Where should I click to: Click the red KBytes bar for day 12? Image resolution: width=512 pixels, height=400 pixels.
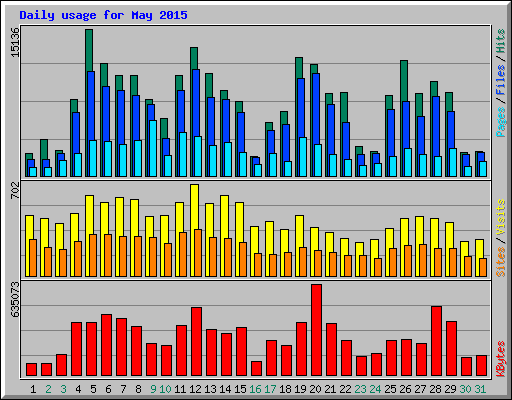196,342
